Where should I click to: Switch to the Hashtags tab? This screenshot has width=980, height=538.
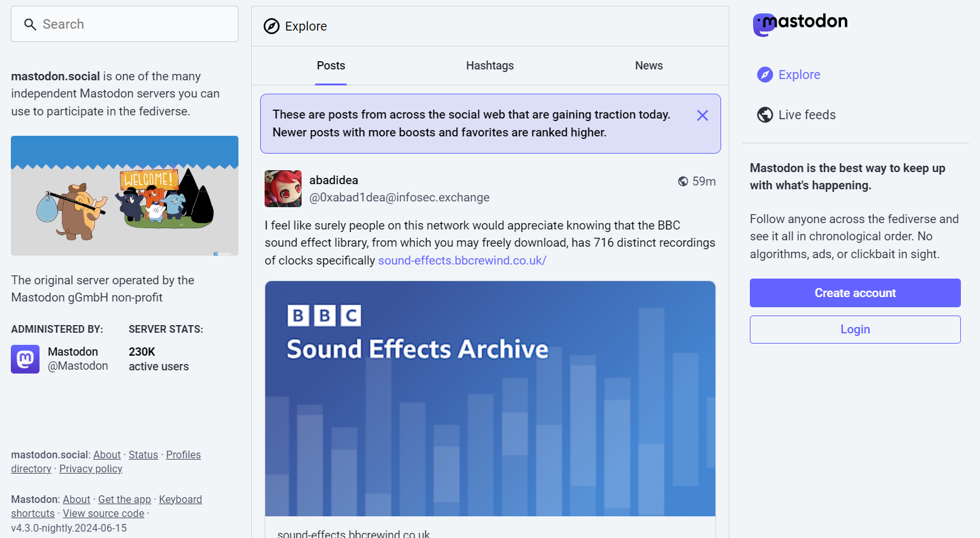[490, 66]
